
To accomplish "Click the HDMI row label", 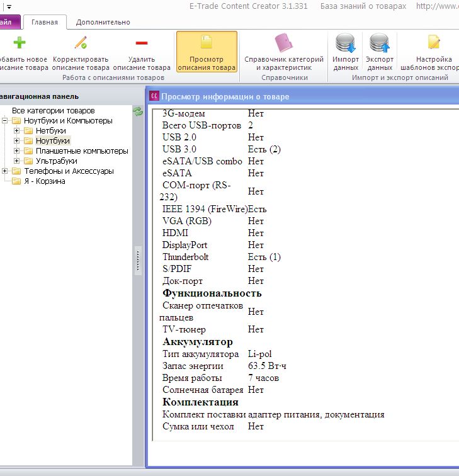I will coord(175,233).
